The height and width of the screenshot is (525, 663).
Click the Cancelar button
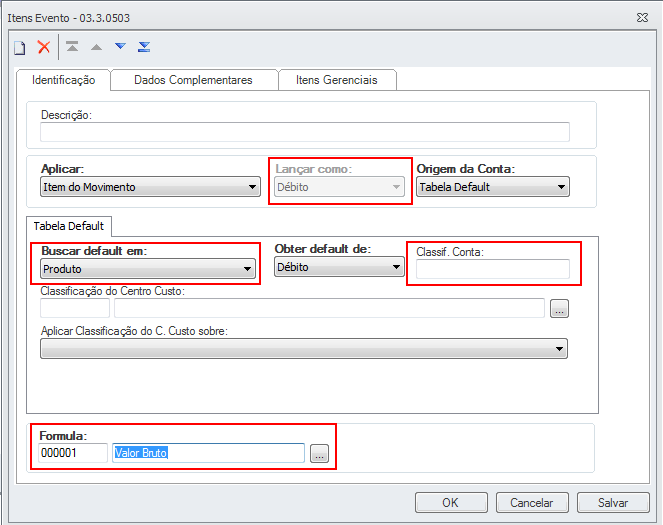(x=532, y=503)
